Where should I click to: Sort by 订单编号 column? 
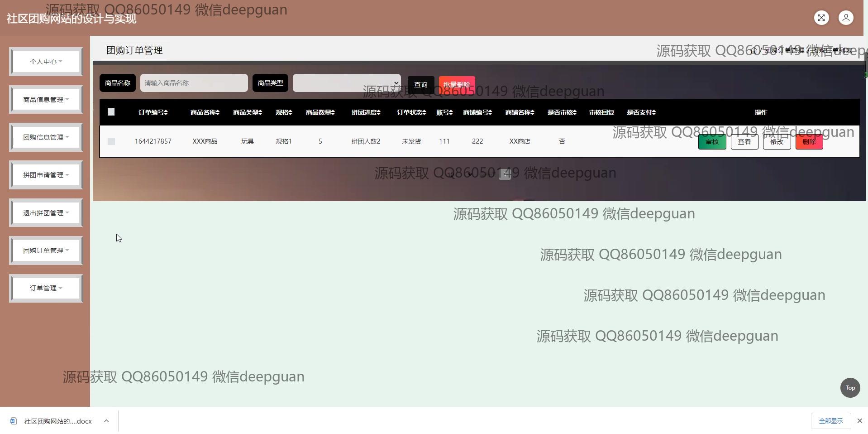(x=153, y=112)
